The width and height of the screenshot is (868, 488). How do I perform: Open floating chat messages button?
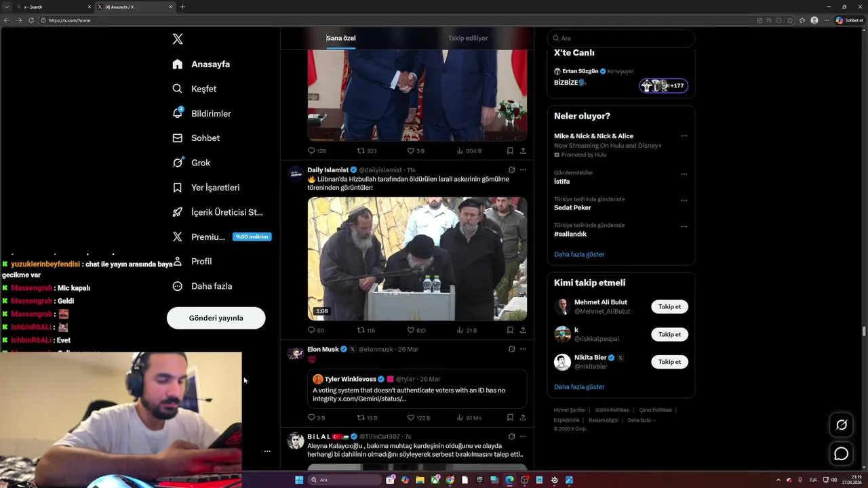point(842,453)
